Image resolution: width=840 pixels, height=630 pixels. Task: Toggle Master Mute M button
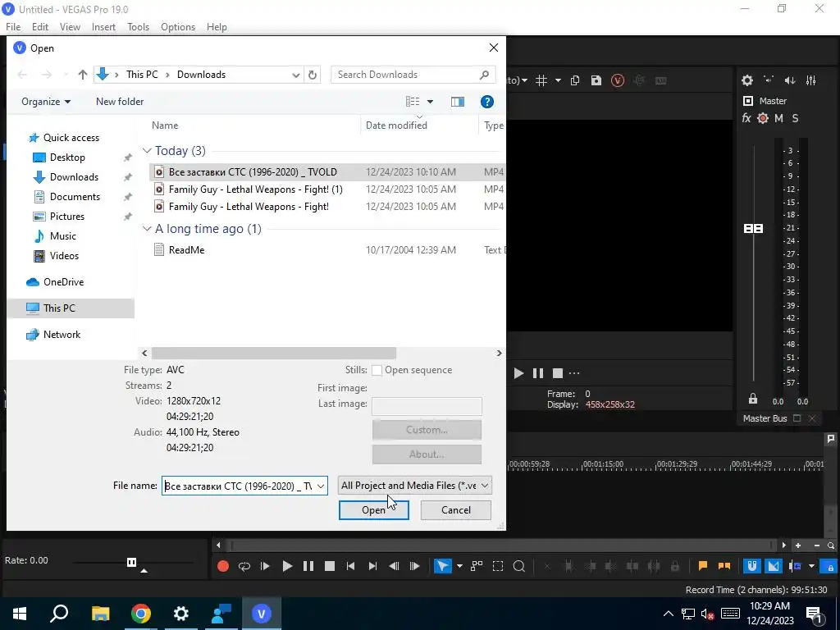779,118
